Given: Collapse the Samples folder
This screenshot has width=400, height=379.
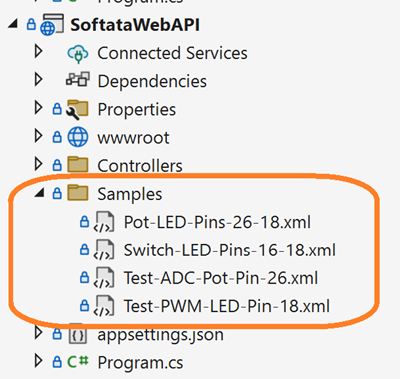Looking at the screenshot, I should click(x=40, y=192).
